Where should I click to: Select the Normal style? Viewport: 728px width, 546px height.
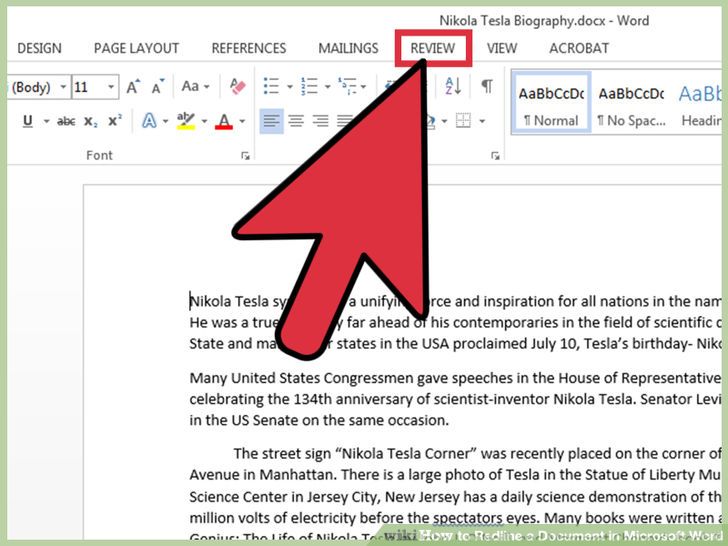[x=551, y=103]
